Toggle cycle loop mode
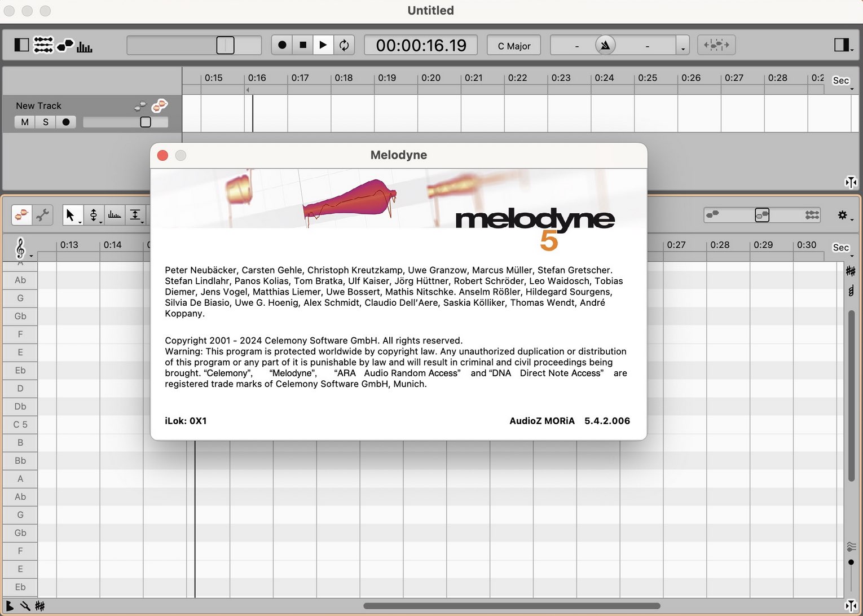The image size is (863, 616). [x=344, y=45]
